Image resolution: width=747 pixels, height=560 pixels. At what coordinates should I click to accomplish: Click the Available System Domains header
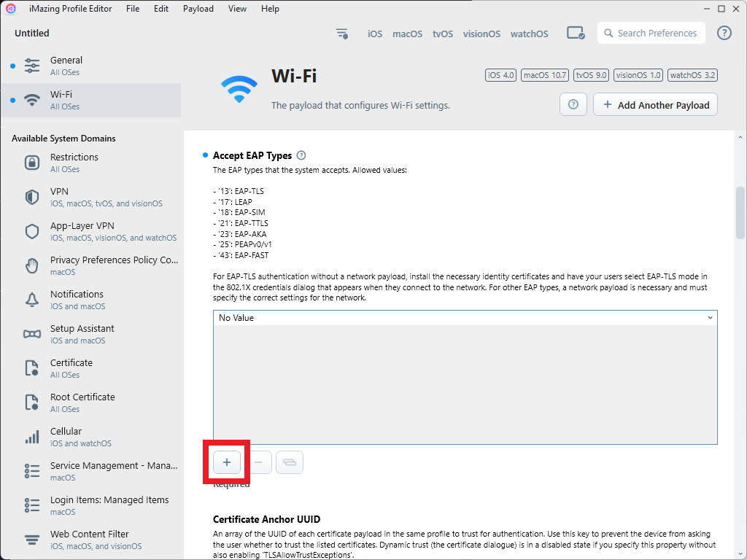pos(64,139)
